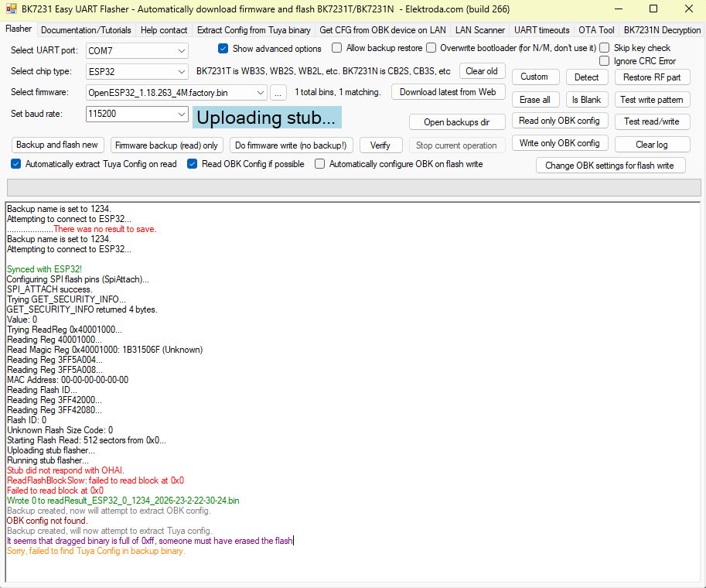Click the browse firmware '...' button
This screenshot has height=588, width=706.
(278, 92)
